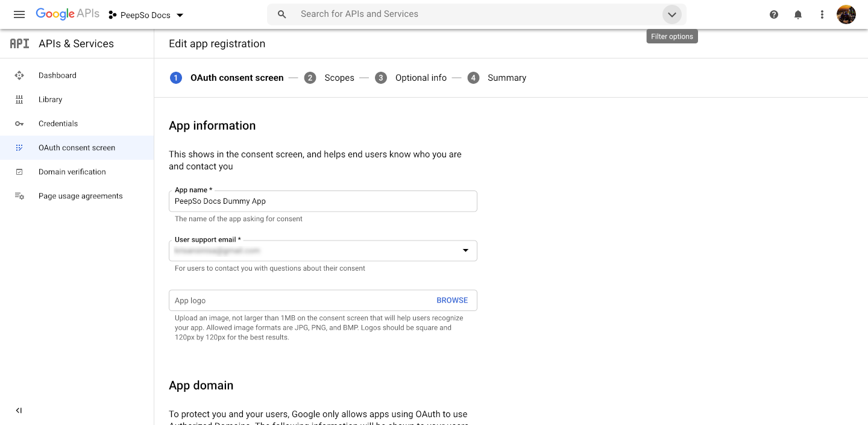The height and width of the screenshot is (425, 868).
Task: Open the notifications bell
Action: point(798,14)
